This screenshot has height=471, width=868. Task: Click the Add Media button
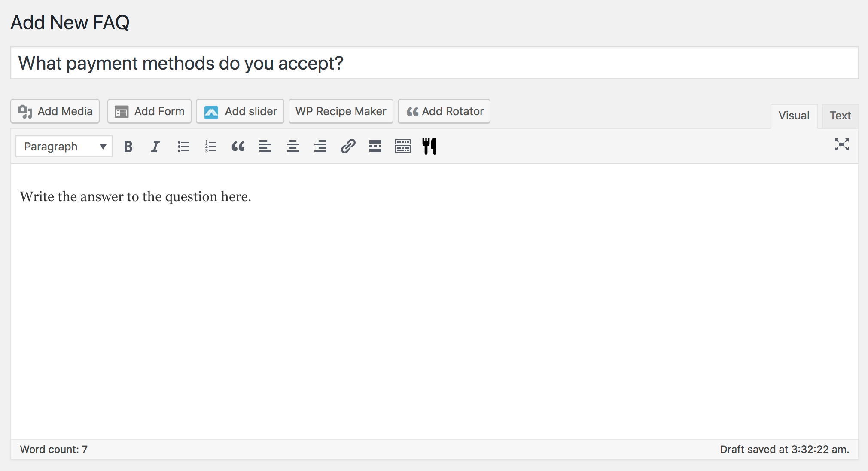tap(55, 111)
